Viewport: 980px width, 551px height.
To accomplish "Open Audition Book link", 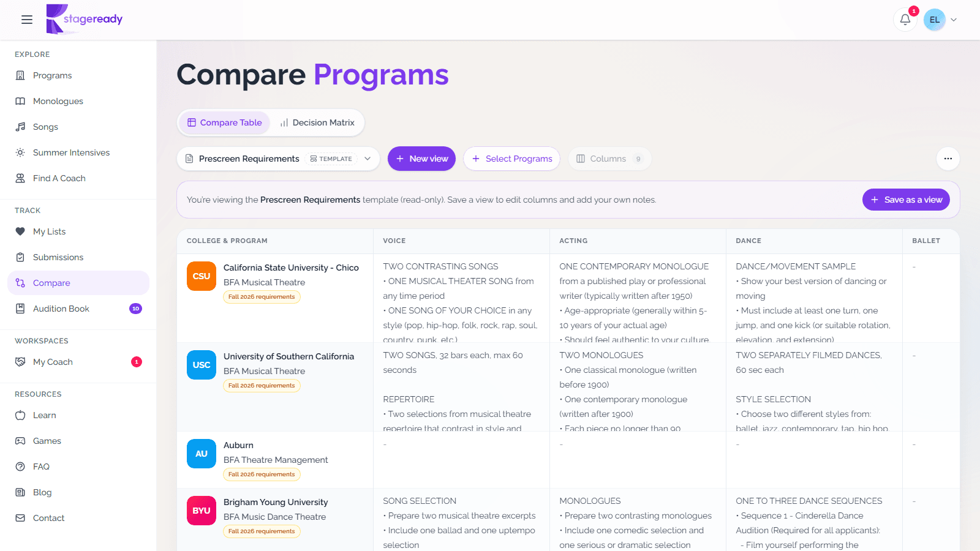I will pos(61,309).
